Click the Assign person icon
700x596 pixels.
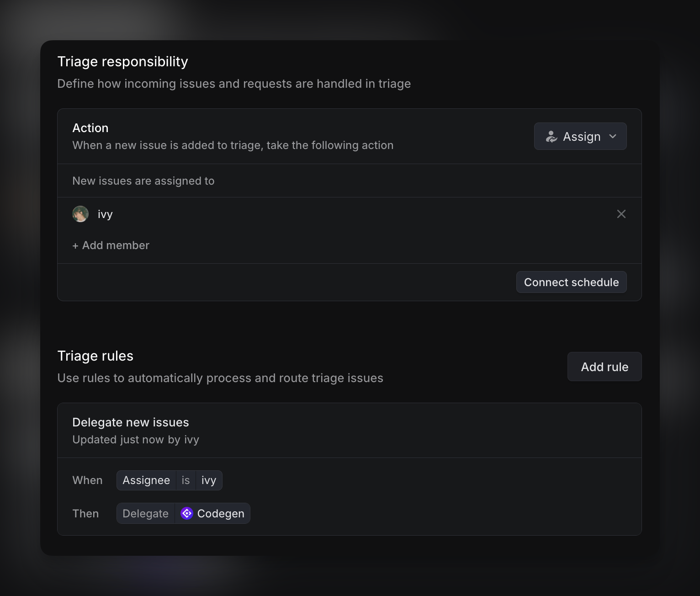click(552, 137)
